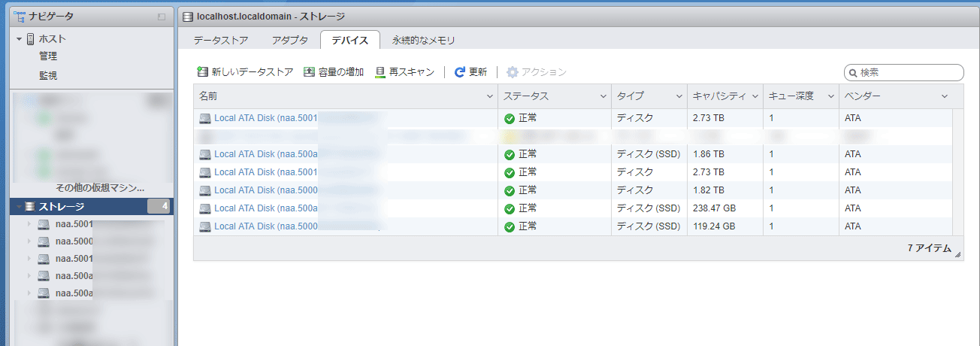Click the new datastore icon
Image resolution: width=980 pixels, height=346 pixels.
201,72
